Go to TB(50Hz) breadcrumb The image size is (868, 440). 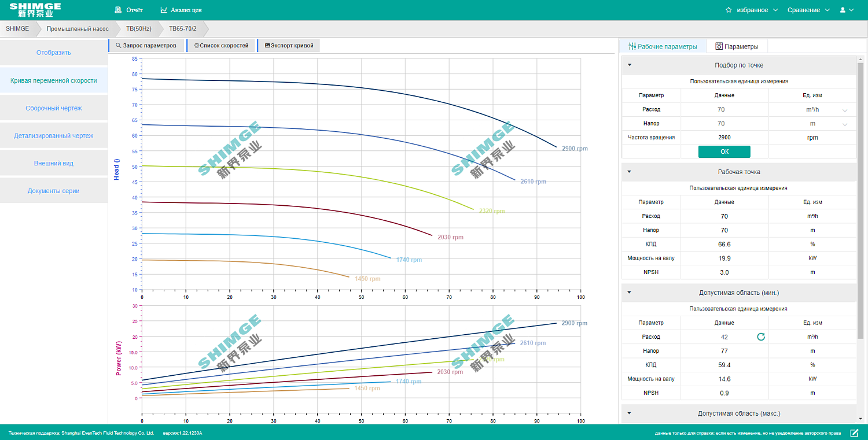tap(139, 28)
